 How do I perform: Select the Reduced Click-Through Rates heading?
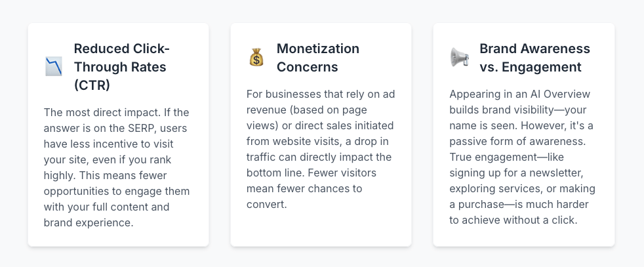point(120,66)
